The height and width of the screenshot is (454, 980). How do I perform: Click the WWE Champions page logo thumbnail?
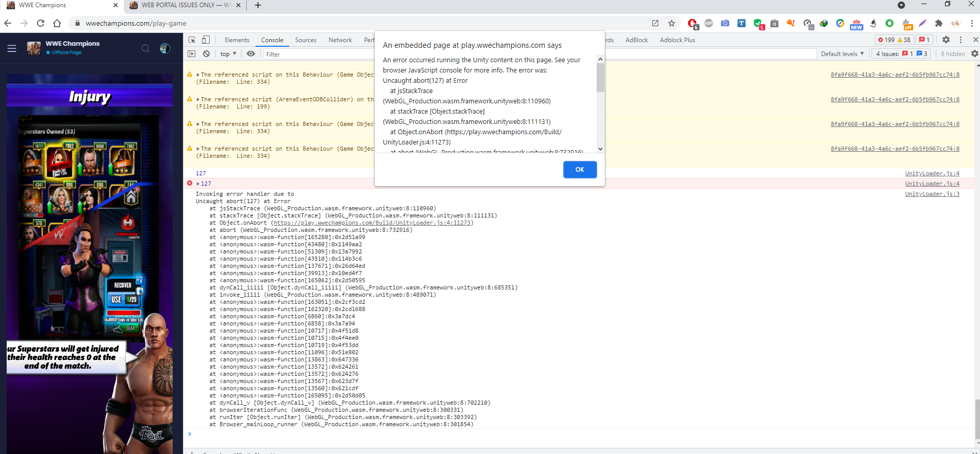click(34, 48)
